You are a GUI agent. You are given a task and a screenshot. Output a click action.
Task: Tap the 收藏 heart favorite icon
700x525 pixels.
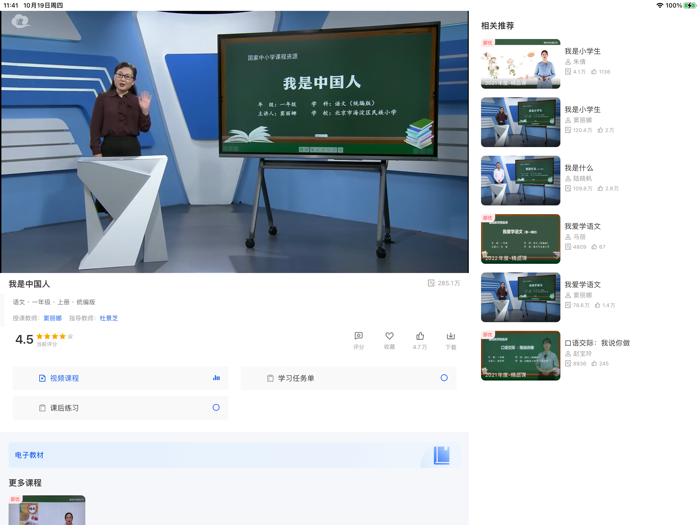389,336
